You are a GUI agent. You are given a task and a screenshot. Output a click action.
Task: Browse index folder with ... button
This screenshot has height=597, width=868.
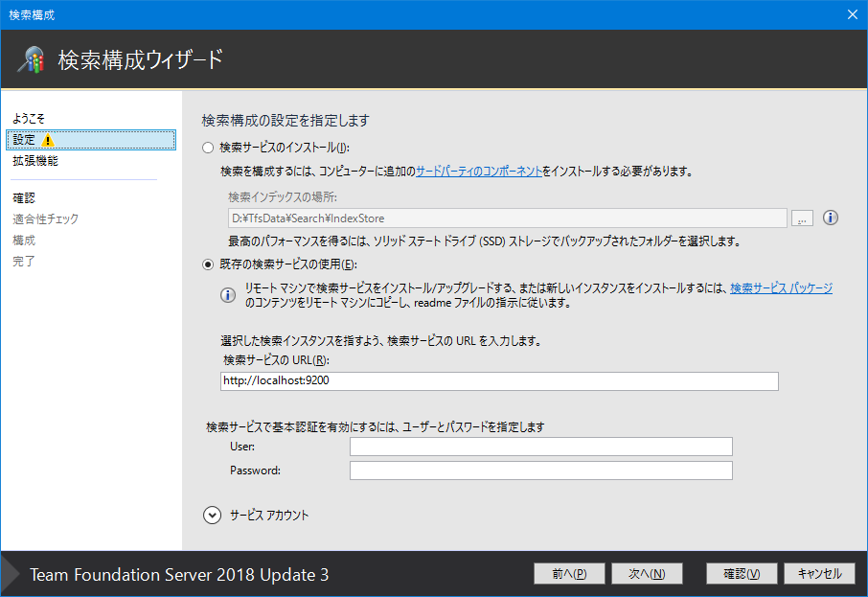pos(802,218)
